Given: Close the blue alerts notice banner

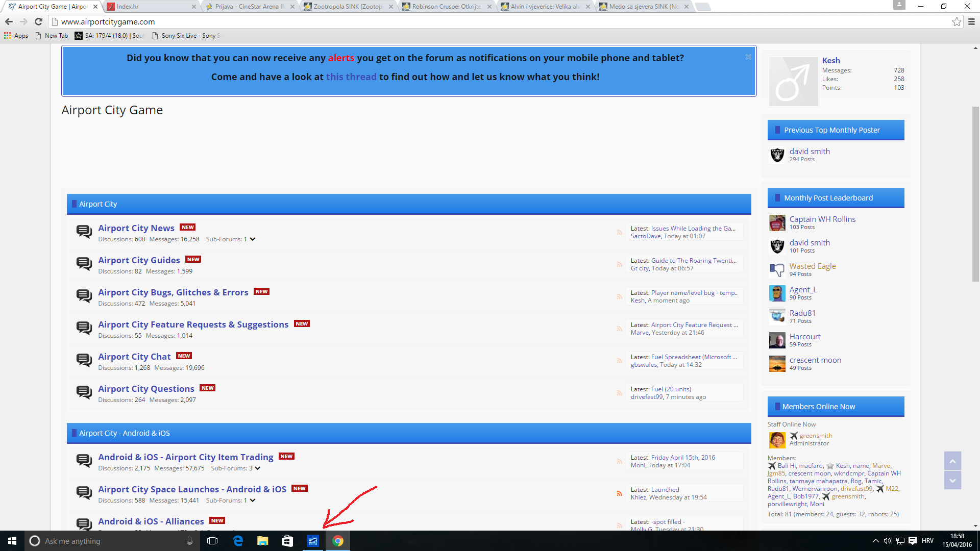Looking at the screenshot, I should [748, 57].
